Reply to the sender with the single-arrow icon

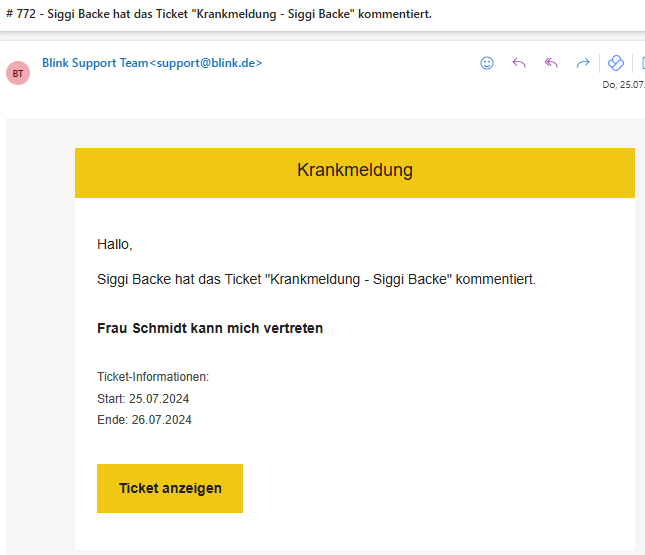click(x=518, y=63)
